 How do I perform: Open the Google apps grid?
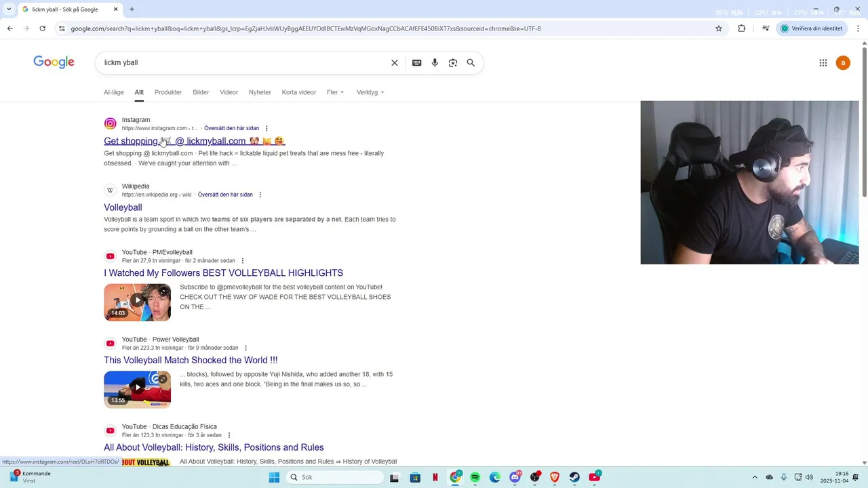coord(823,63)
